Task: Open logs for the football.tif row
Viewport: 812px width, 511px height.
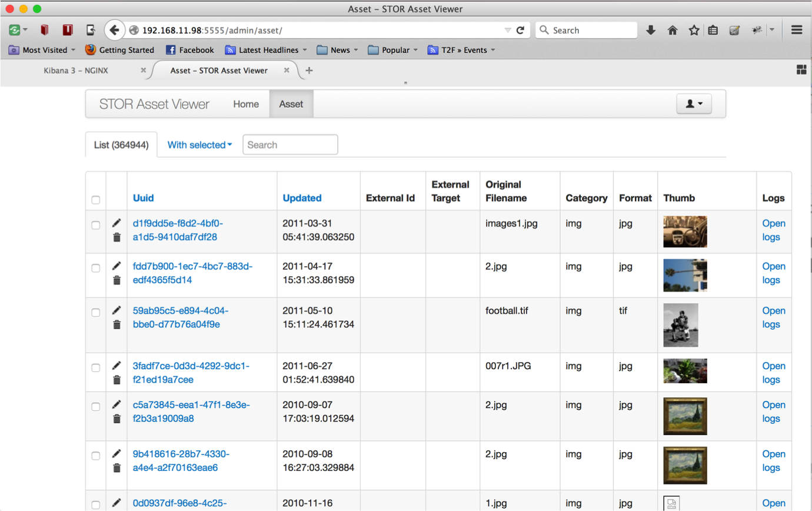Action: (774, 317)
